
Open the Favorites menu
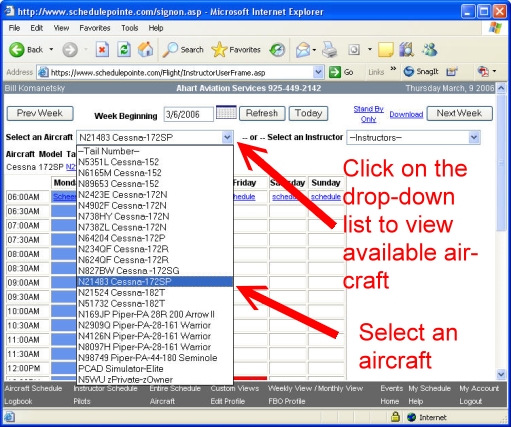pyautogui.click(x=95, y=28)
